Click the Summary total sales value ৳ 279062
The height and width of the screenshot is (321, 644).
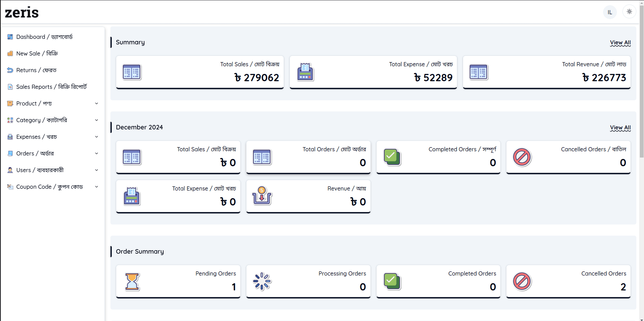[x=257, y=77]
